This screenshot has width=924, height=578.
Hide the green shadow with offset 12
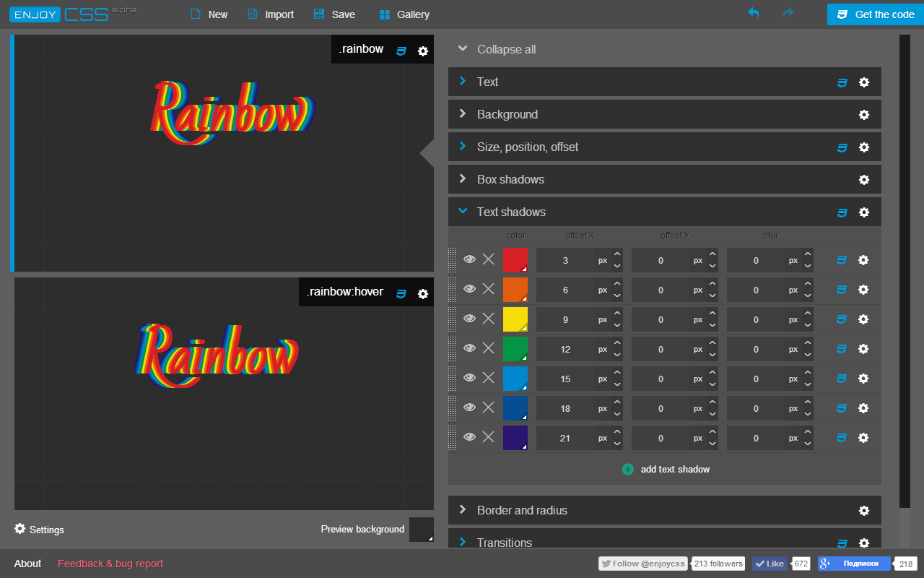[x=469, y=348]
